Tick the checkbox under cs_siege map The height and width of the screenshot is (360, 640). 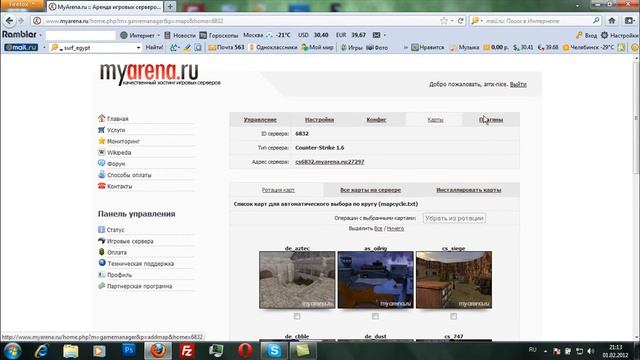click(x=453, y=316)
